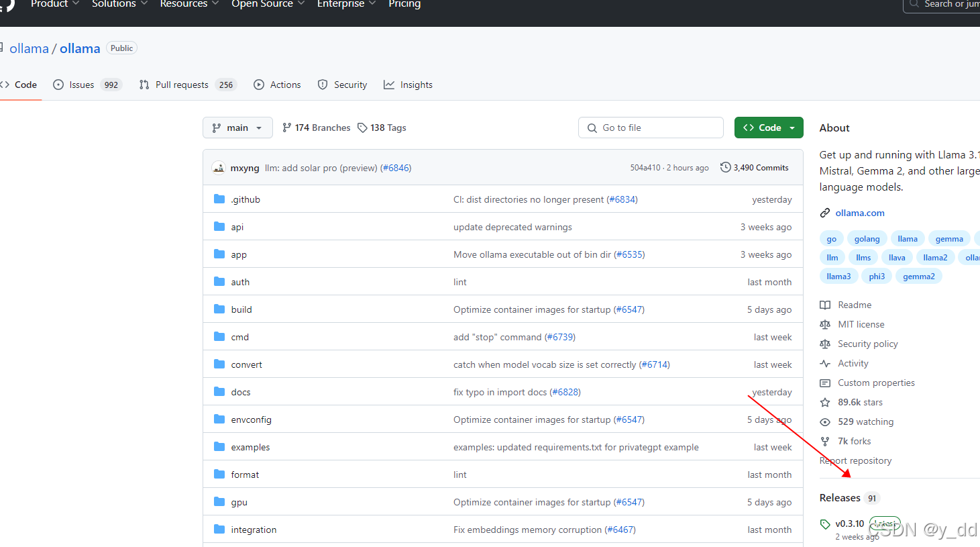980x547 pixels.
Task: Click the Activity pulse icon
Action: (x=825, y=363)
